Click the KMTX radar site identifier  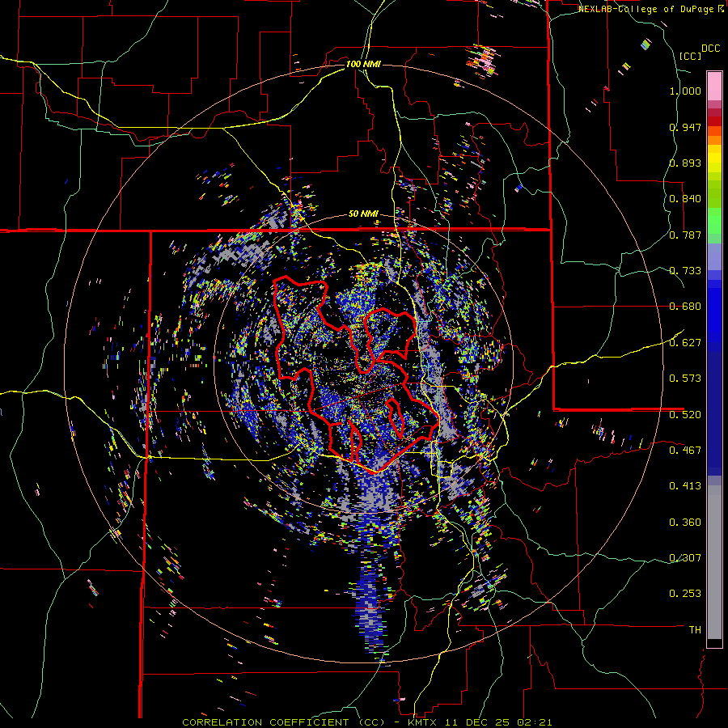pyautogui.click(x=422, y=722)
